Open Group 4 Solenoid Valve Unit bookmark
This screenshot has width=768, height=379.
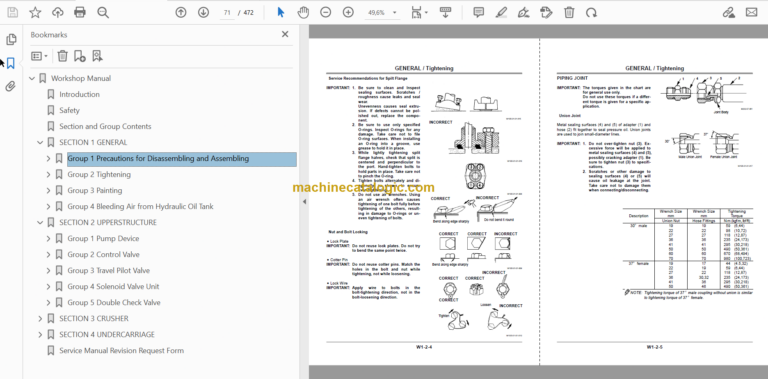(x=113, y=286)
